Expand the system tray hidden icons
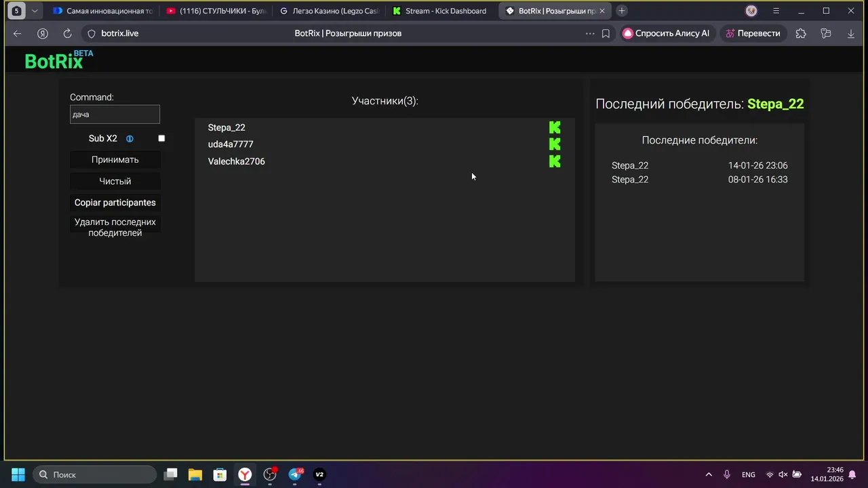Image resolution: width=868 pixels, height=488 pixels. click(709, 474)
